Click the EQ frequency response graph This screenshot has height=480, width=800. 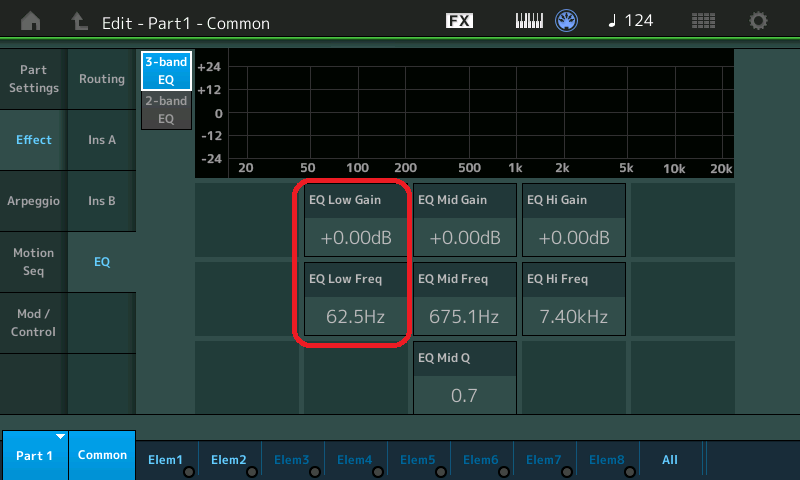pyautogui.click(x=464, y=113)
